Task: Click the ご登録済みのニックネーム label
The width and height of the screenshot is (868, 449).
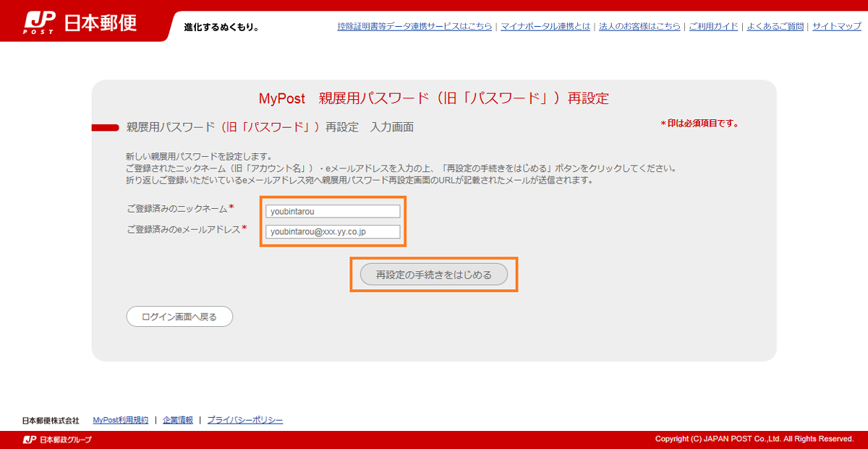Action: [x=180, y=208]
